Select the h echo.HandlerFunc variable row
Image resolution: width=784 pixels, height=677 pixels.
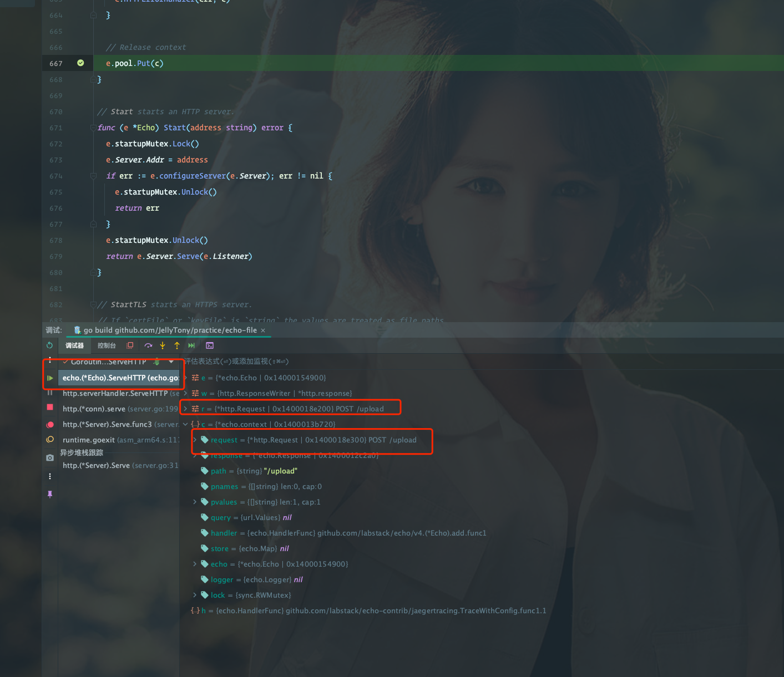(482, 610)
